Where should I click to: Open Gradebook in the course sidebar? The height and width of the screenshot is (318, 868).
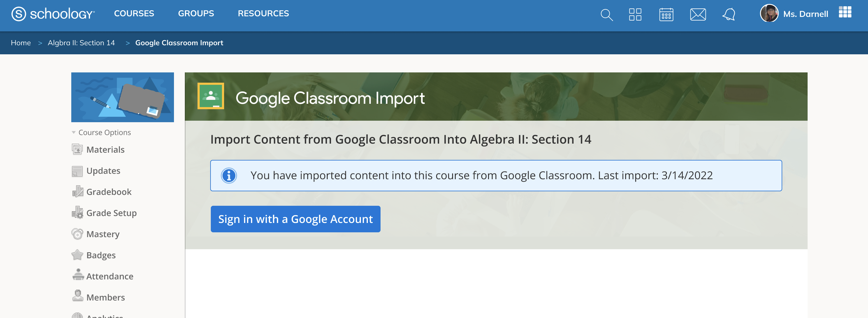point(108,192)
